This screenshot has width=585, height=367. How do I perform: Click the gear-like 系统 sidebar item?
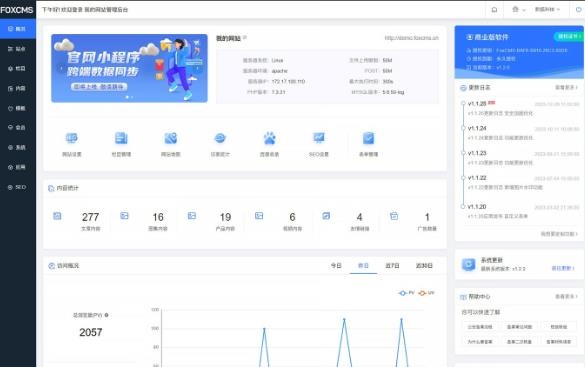(x=18, y=147)
